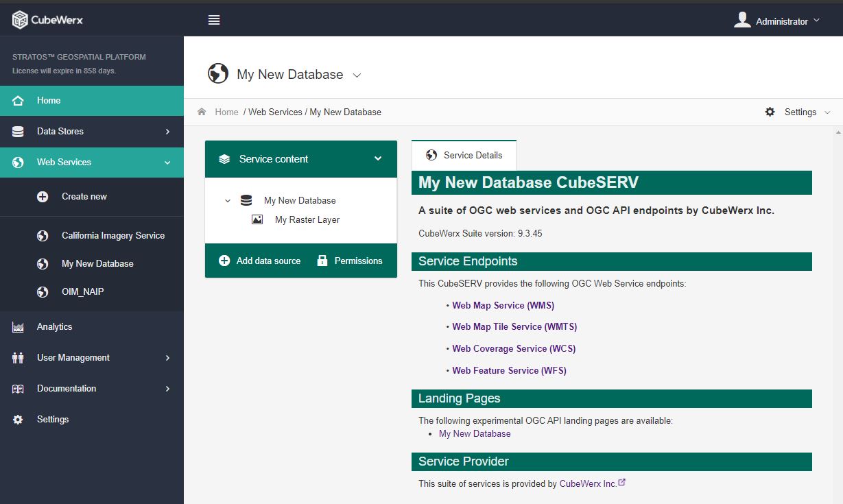Click the CubeWerx logo icon
This screenshot has width=843, height=504.
(x=20, y=20)
